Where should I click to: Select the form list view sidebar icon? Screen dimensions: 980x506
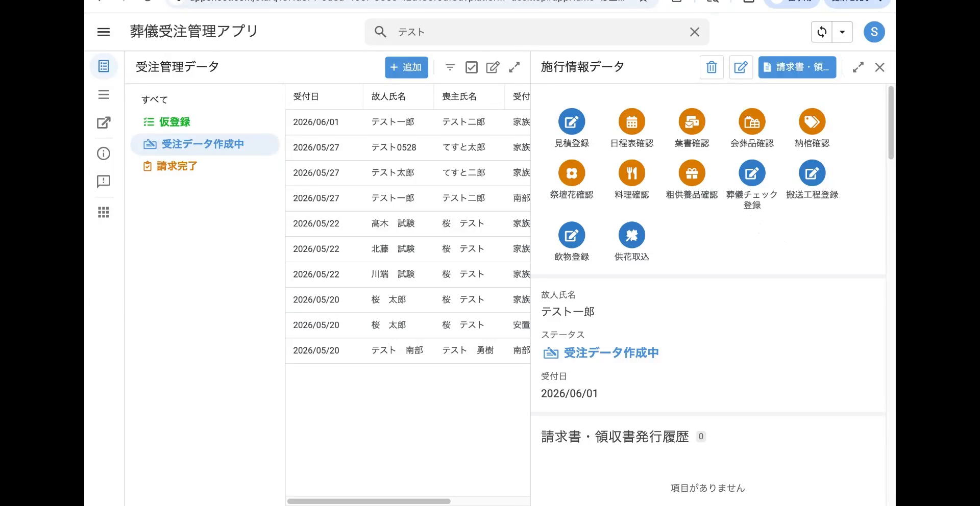point(104,66)
